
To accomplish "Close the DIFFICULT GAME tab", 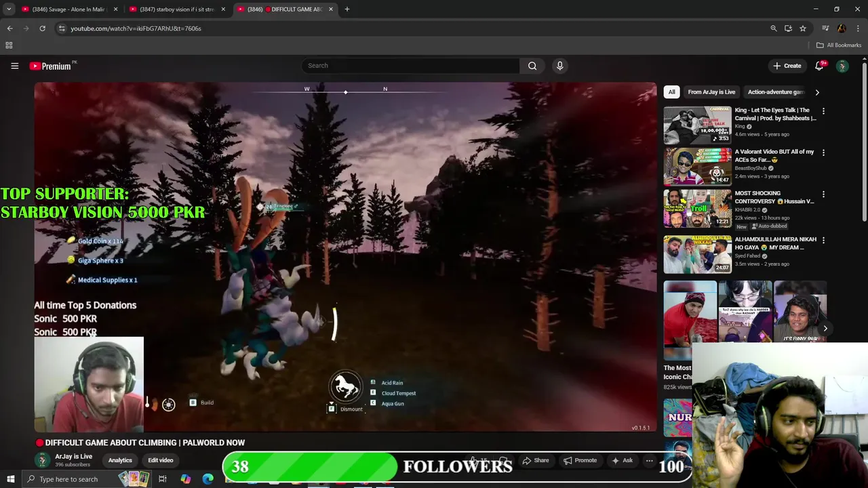I will point(331,9).
